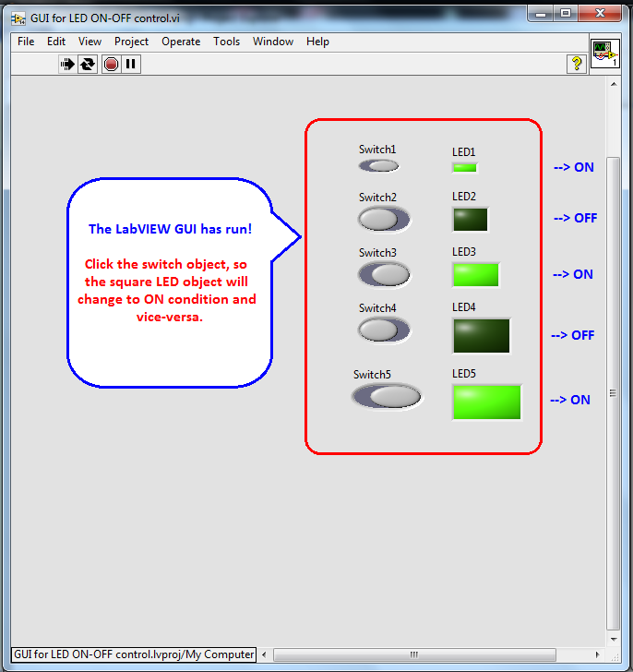Click the project path in status bar

tap(134, 654)
